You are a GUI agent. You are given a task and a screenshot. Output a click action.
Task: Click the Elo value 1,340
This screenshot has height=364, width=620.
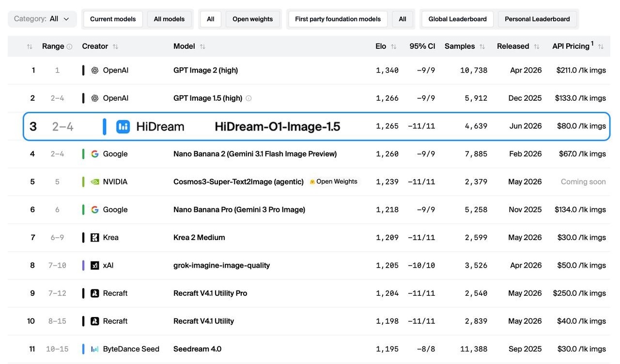[x=387, y=70]
